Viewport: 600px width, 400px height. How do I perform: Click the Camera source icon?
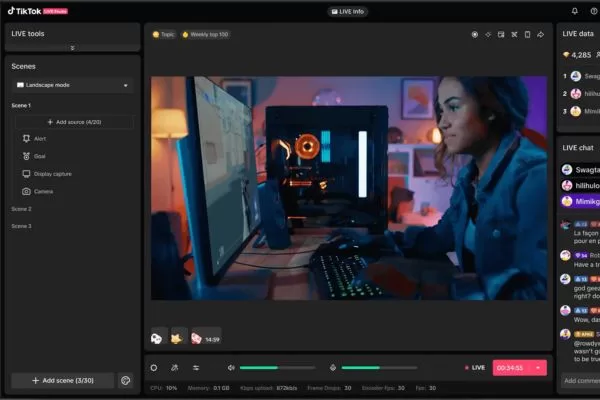click(x=26, y=191)
